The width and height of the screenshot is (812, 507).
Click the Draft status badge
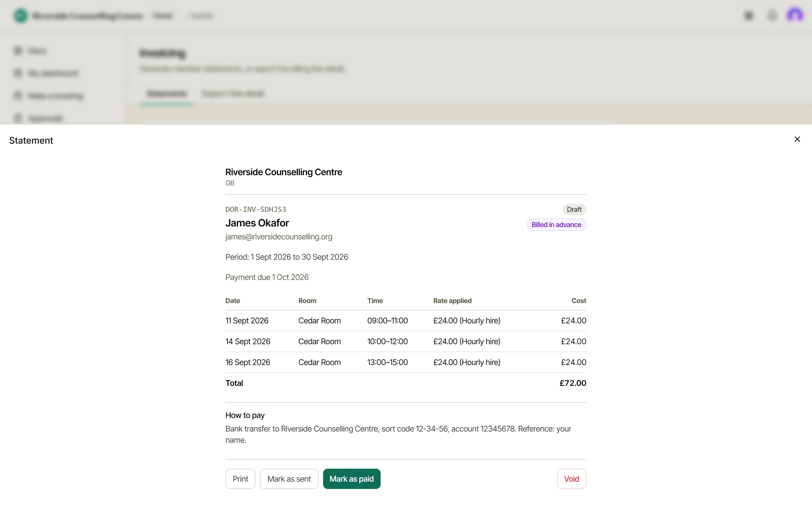pyautogui.click(x=574, y=210)
